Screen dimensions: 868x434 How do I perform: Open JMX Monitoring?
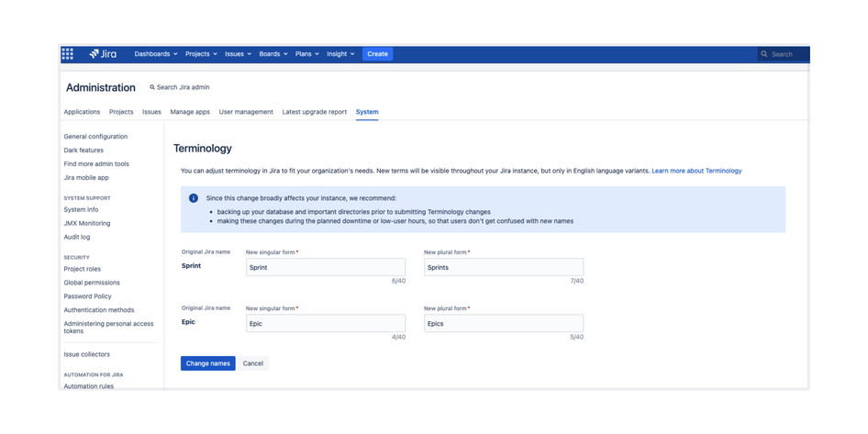87,224
